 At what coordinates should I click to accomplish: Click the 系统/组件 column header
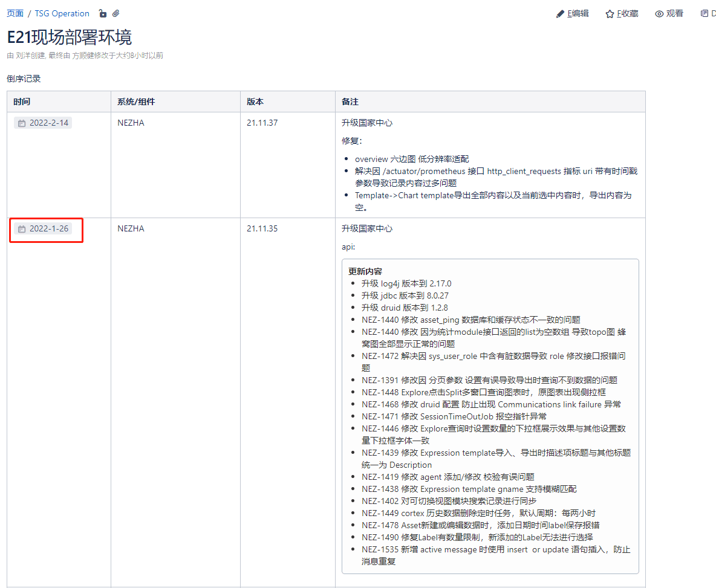136,102
